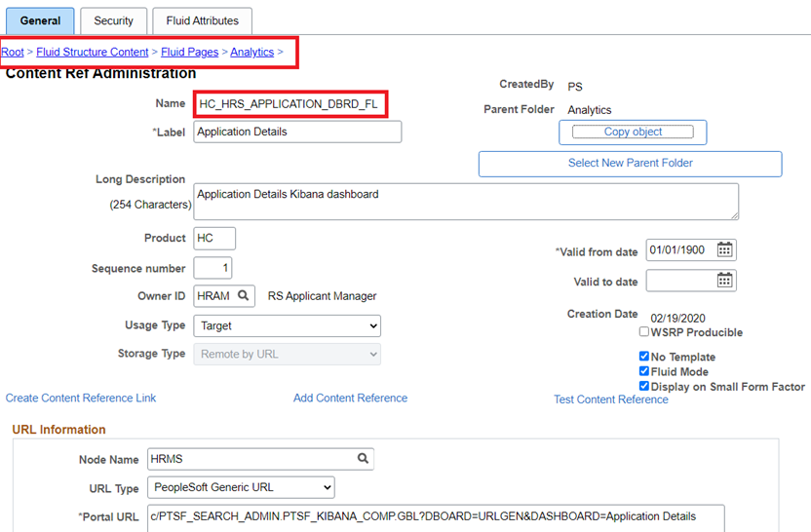Focus the Label input field
811x532 pixels.
[297, 132]
